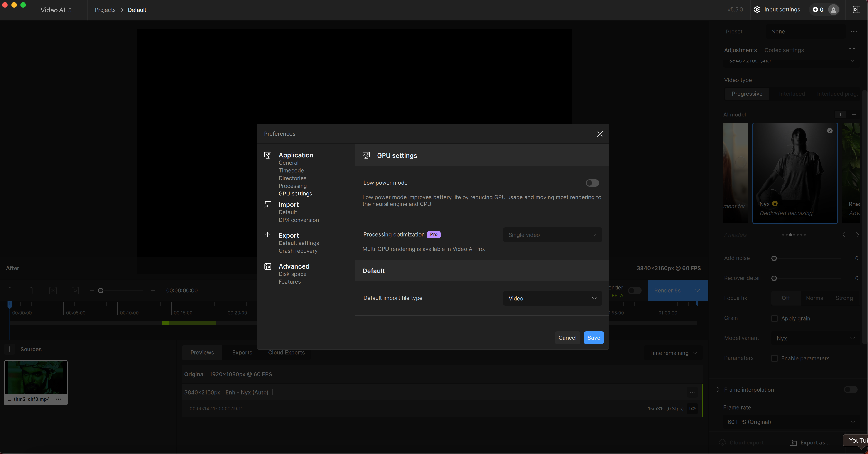Save the preferences changes
This screenshot has height=454, width=868.
tap(593, 338)
